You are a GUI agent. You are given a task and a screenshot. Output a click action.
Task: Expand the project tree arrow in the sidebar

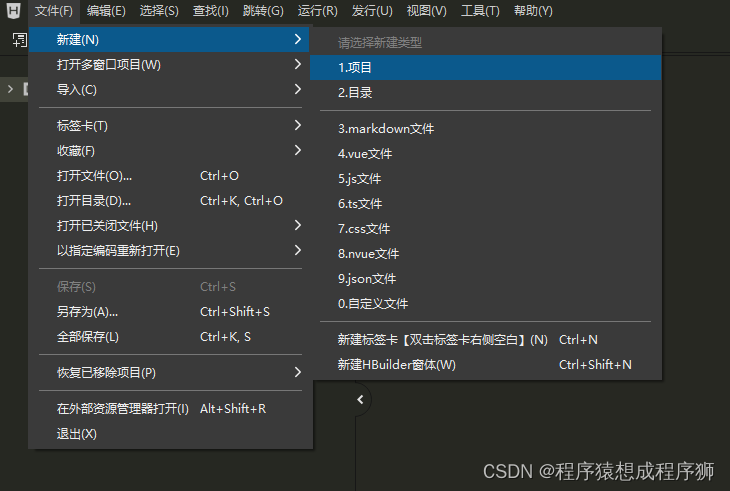coord(10,89)
